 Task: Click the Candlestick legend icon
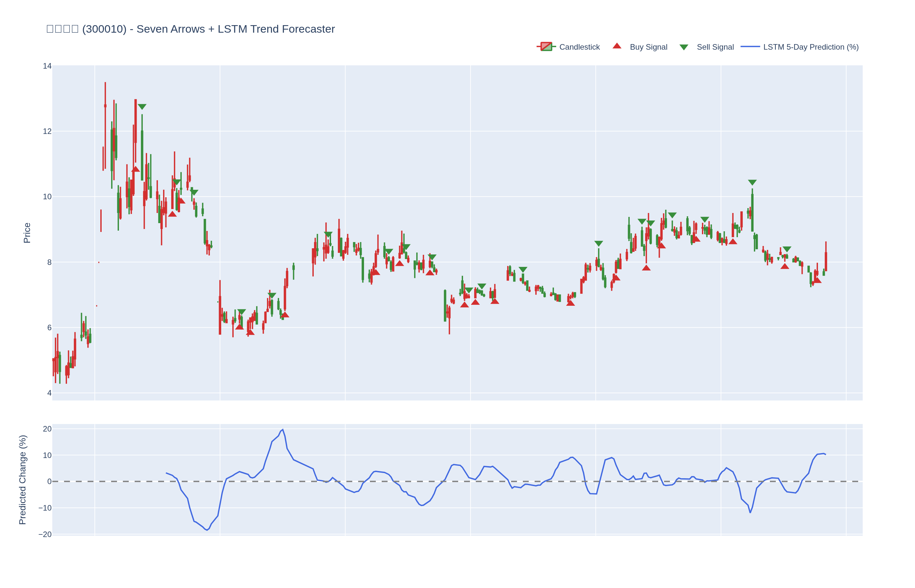click(546, 47)
